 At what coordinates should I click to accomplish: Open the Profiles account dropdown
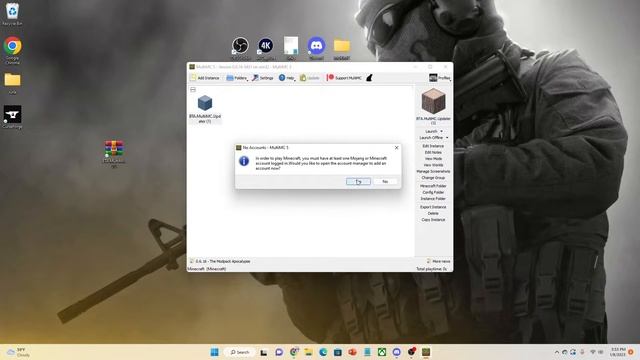click(x=440, y=78)
